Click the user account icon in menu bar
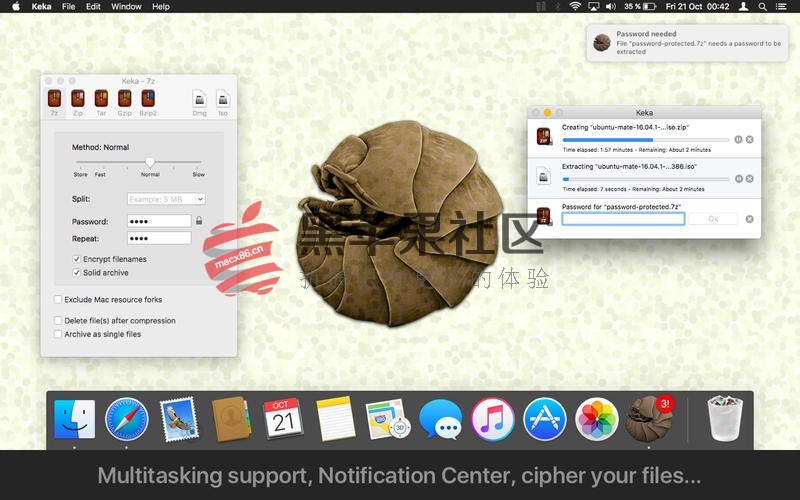The image size is (800, 500). click(744, 7)
